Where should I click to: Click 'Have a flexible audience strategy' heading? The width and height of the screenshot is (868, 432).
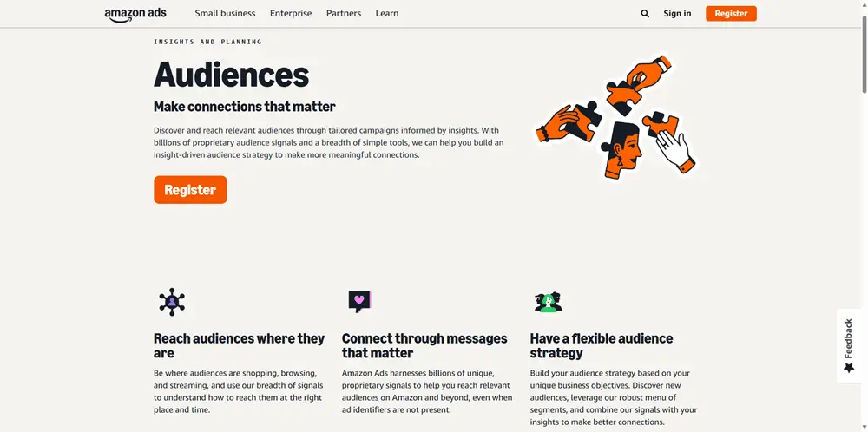[x=602, y=345]
